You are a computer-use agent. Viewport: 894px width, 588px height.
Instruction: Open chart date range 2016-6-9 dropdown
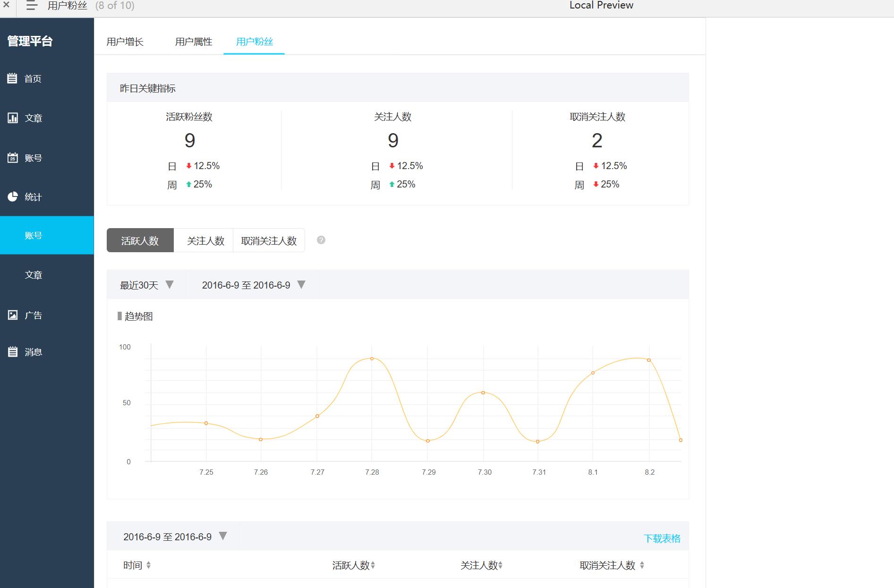[301, 285]
